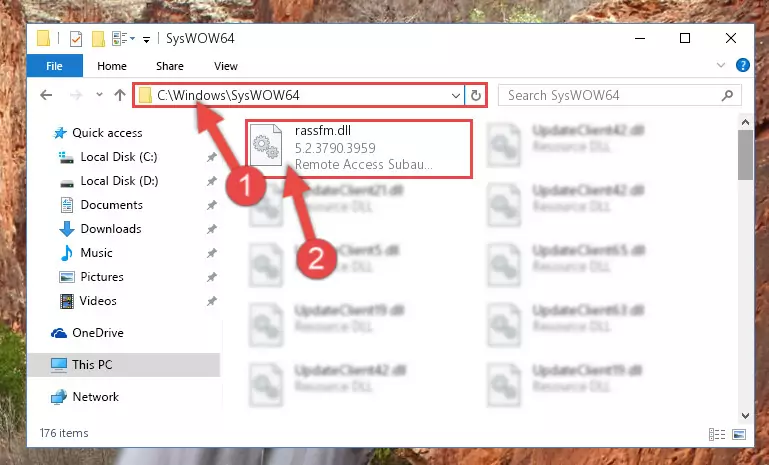
Task: Go back with the left arrow
Action: (46, 95)
